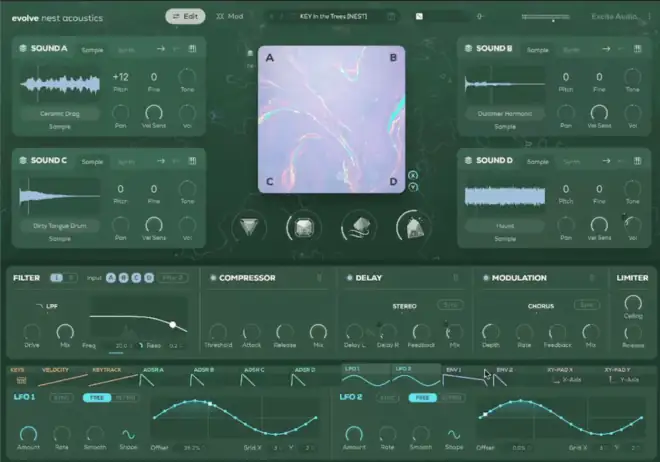This screenshot has height=462, width=660.
Task: Open the Dirty Tongue Drum sample selector
Action: click(x=60, y=226)
